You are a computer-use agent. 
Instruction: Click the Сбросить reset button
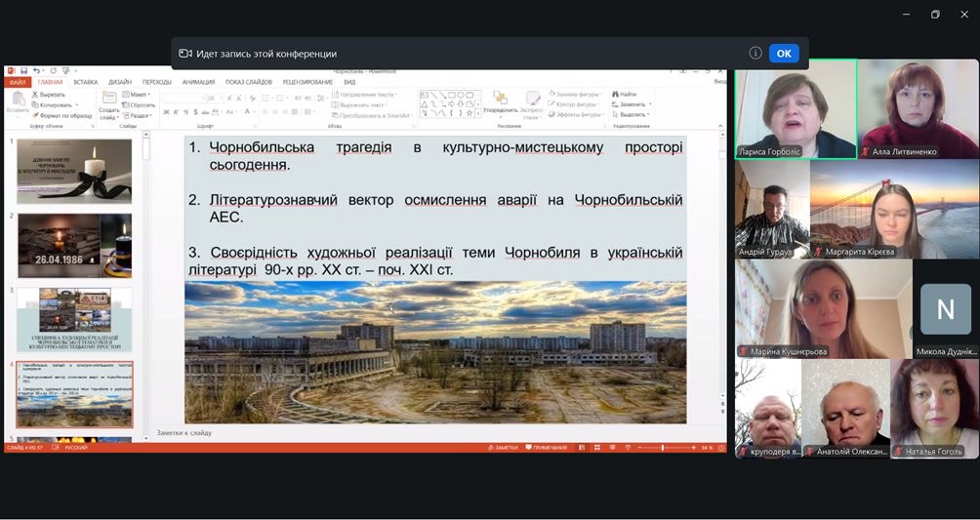tap(140, 104)
